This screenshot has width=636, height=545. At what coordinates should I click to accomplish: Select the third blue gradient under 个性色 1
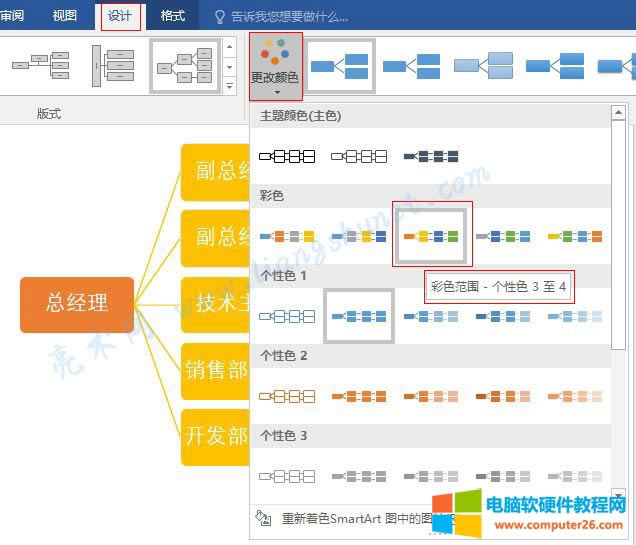click(x=431, y=316)
